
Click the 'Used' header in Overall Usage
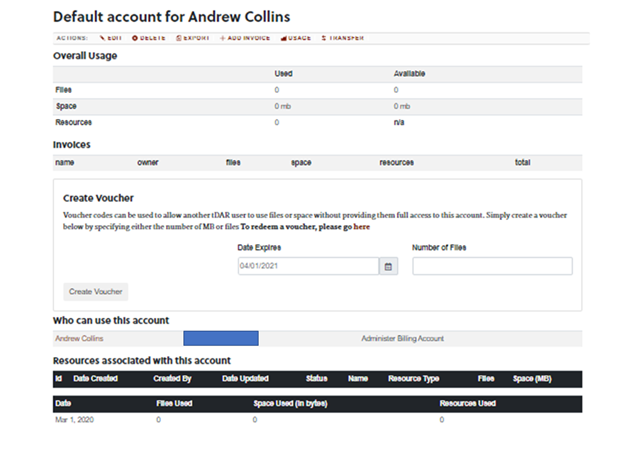point(283,74)
